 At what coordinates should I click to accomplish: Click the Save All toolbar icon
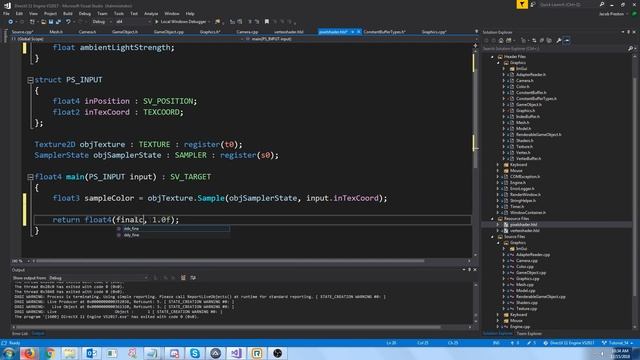pyautogui.click(x=58, y=22)
